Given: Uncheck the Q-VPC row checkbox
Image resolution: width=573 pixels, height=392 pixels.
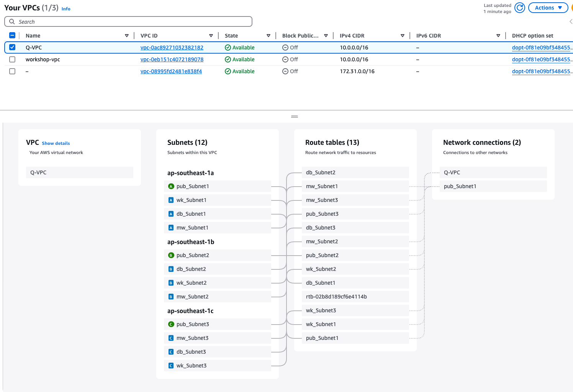Looking at the screenshot, I should click(12, 48).
